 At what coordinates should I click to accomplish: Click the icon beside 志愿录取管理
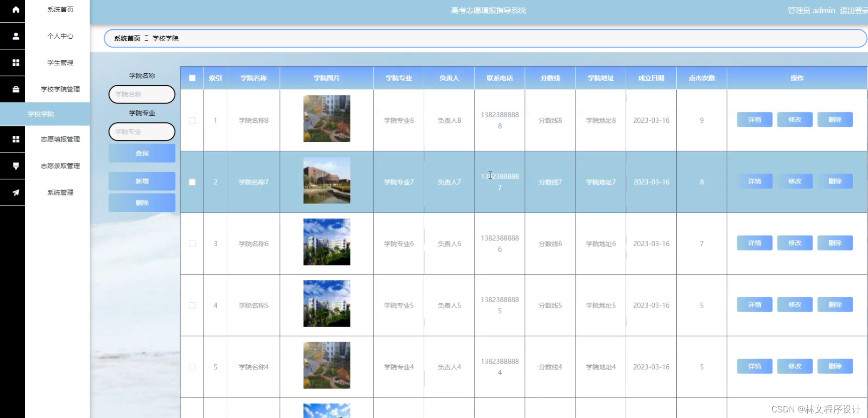point(16,166)
